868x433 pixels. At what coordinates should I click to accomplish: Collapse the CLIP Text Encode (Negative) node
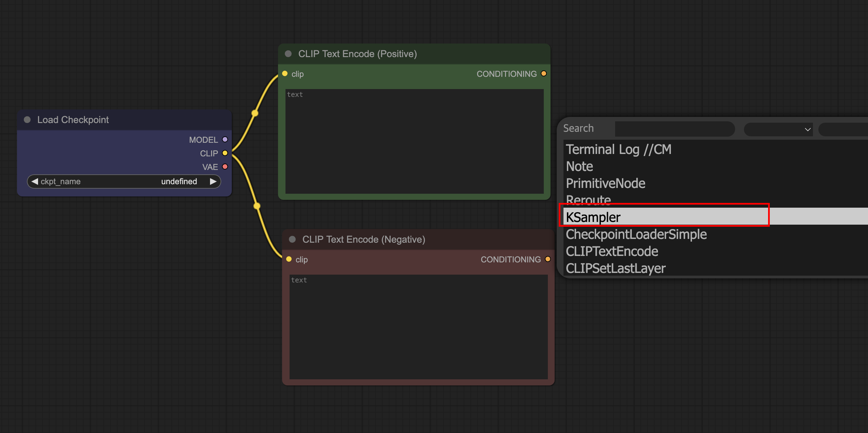point(292,239)
